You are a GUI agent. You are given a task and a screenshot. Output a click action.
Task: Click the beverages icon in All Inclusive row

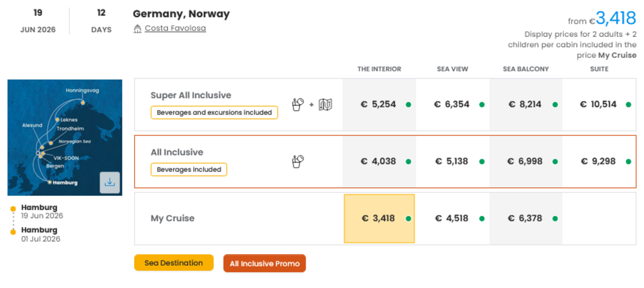click(x=298, y=162)
